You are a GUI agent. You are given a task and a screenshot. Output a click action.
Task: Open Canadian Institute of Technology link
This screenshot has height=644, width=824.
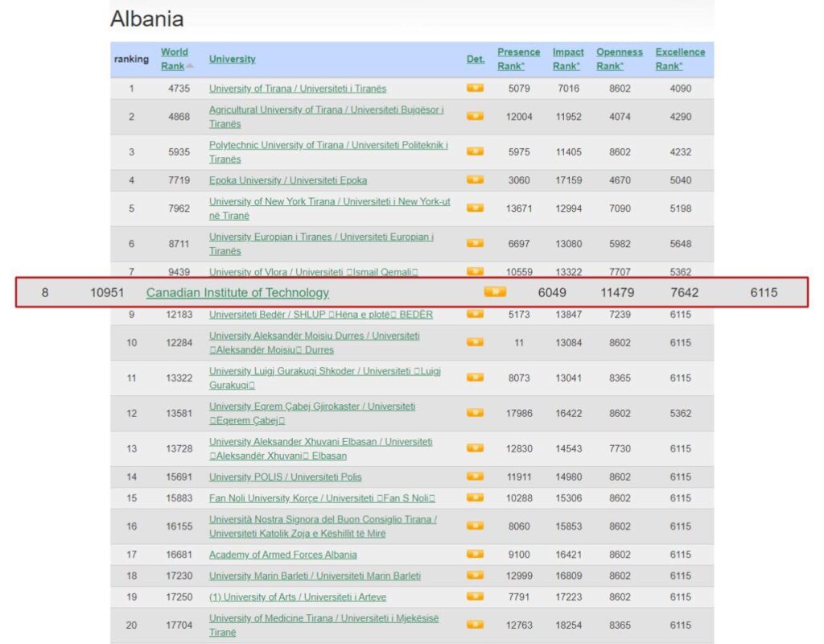tap(237, 293)
